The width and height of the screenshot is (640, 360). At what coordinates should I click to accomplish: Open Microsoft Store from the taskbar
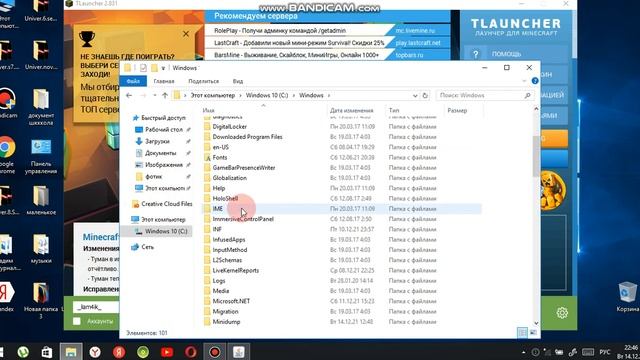pos(47,352)
